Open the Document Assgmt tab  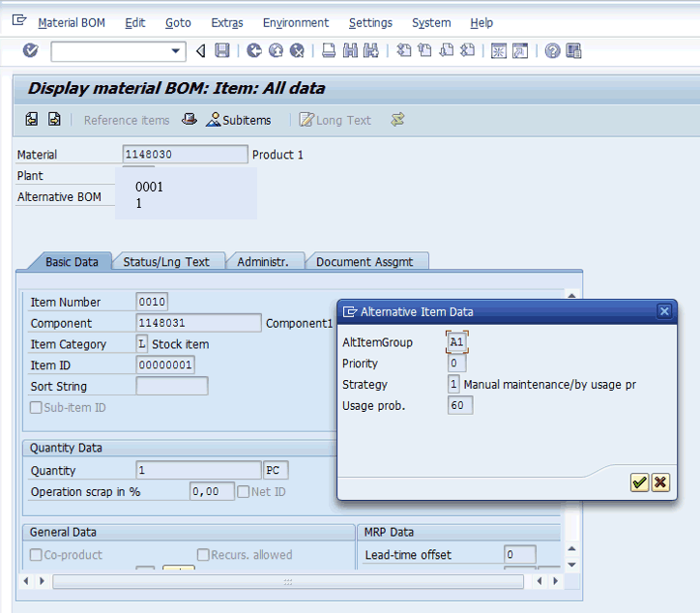click(365, 262)
